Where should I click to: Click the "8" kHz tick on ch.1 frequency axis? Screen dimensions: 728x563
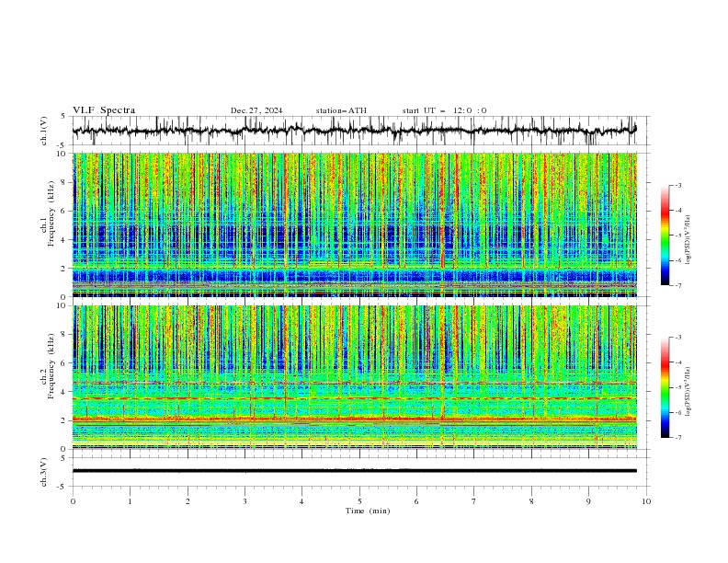coord(64,182)
